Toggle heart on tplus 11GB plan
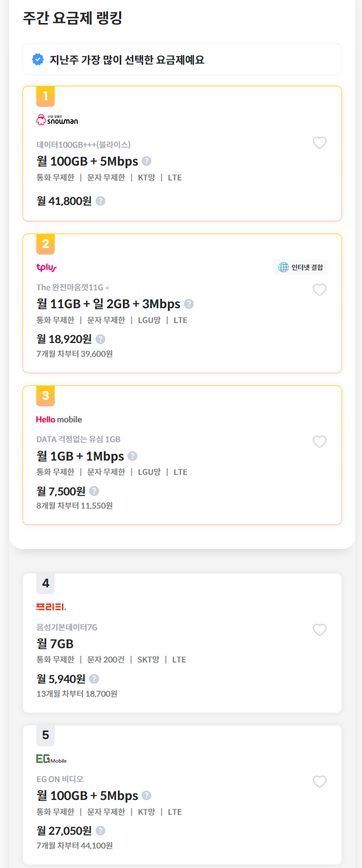362x868 pixels. click(x=320, y=290)
